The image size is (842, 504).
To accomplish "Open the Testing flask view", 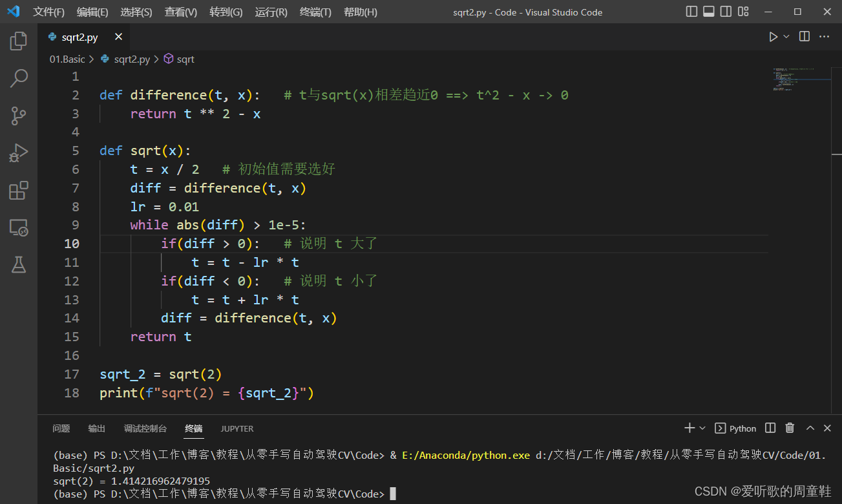I will point(19,264).
